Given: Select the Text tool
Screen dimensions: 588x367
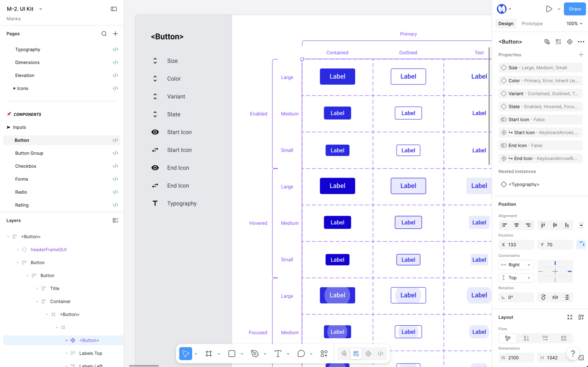Looking at the screenshot, I should click(x=278, y=354).
